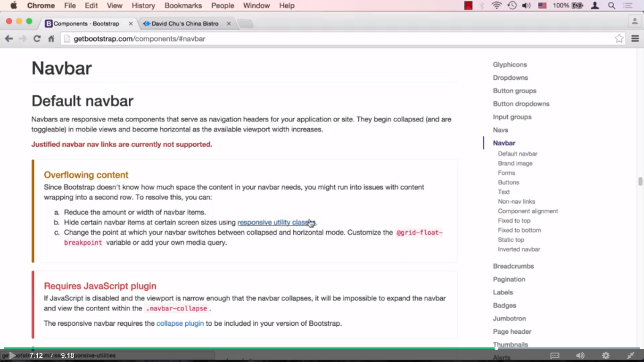Go to Breadcrumbs in the sidebar
Viewport: 644px width, 362px height.
coord(513,266)
